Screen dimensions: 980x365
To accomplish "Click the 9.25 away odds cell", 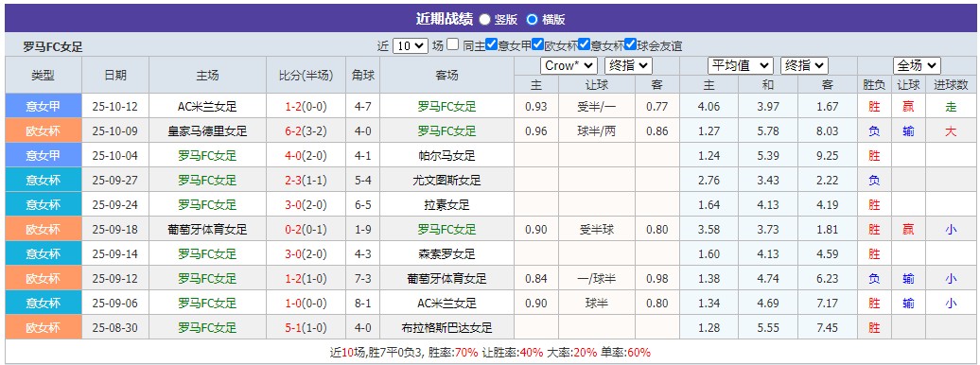I will (828, 156).
